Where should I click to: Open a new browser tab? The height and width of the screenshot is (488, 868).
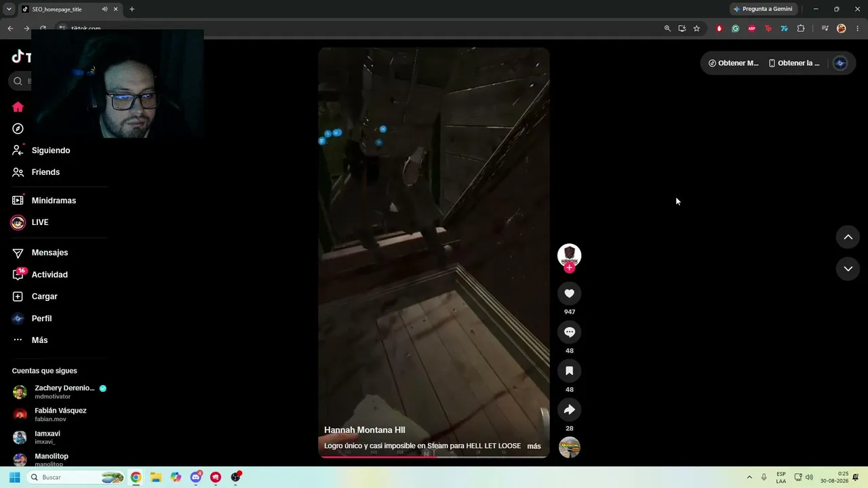pyautogui.click(x=132, y=9)
